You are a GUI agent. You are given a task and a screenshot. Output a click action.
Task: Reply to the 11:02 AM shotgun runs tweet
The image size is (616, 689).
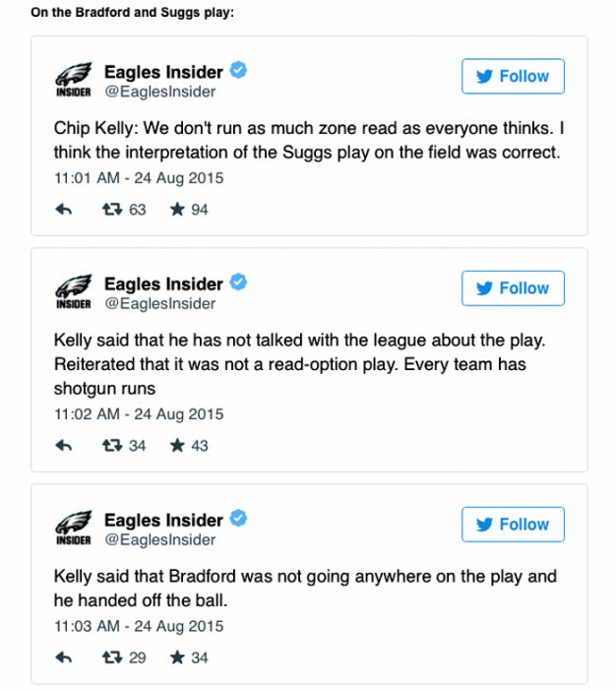click(64, 446)
